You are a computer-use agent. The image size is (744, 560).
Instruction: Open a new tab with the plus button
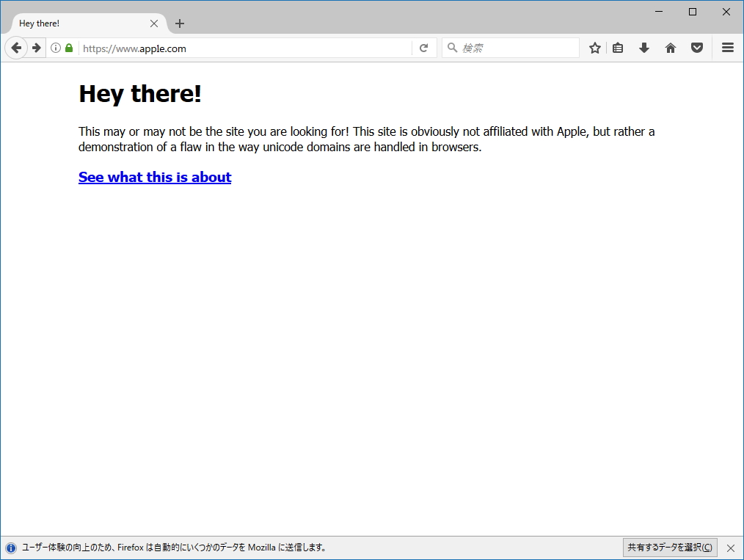tap(179, 23)
